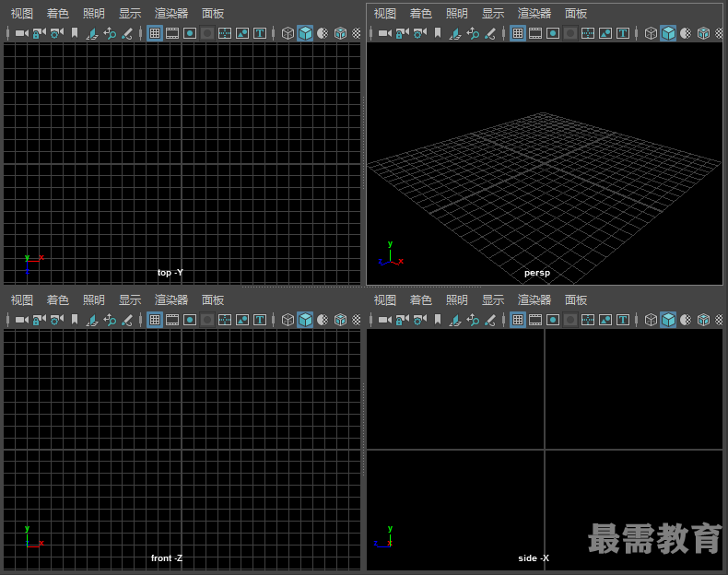The height and width of the screenshot is (575, 728).
Task: Switch persp panel to Wireframe shading
Action: 651,33
